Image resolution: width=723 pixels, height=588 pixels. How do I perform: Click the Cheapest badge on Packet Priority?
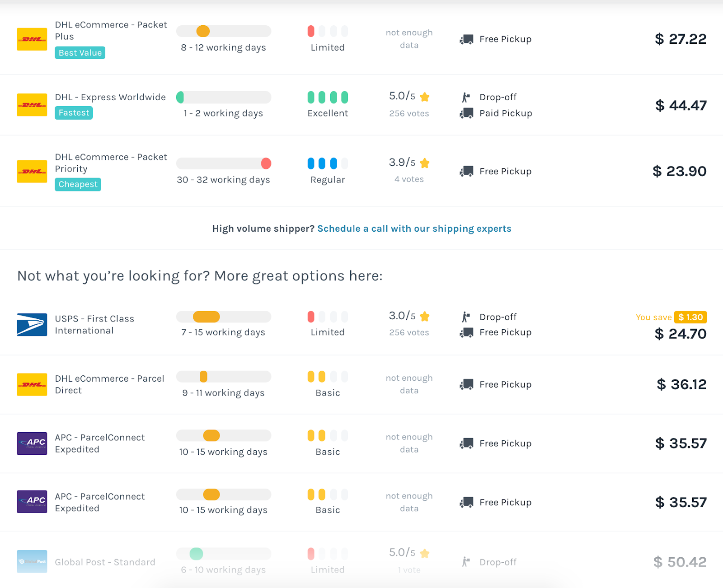(78, 184)
